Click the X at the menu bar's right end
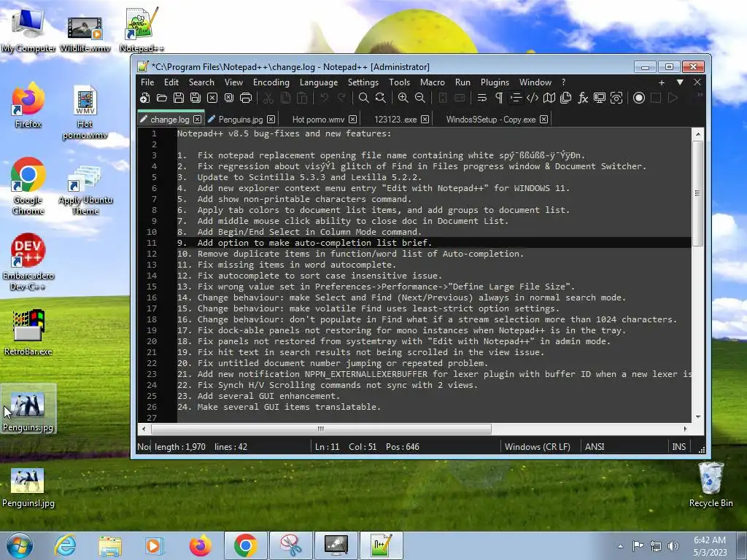 (697, 82)
